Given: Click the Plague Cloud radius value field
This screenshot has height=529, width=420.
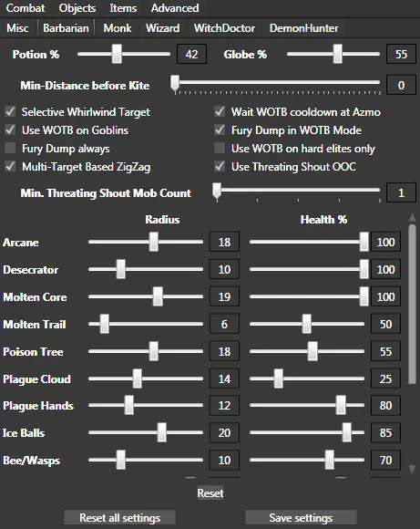Looking at the screenshot, I should (x=224, y=379).
